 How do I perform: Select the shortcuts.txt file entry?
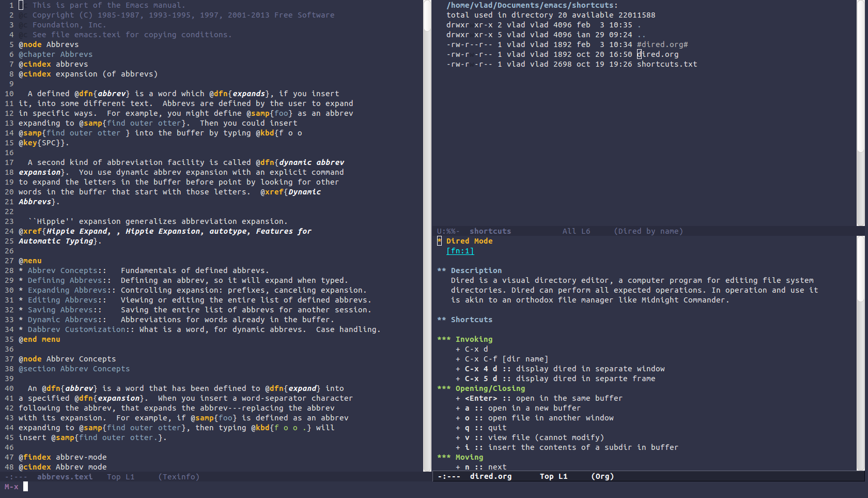point(667,64)
